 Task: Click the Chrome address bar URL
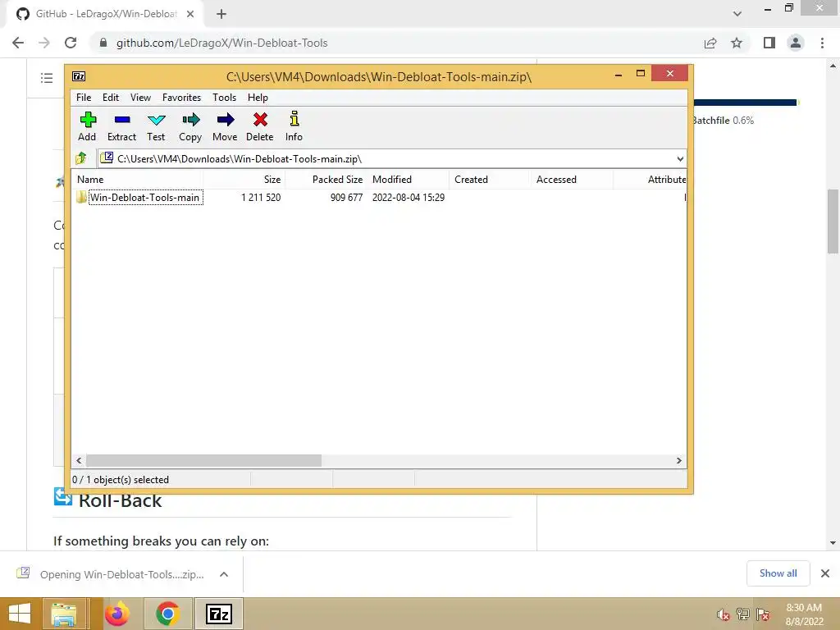pos(221,43)
